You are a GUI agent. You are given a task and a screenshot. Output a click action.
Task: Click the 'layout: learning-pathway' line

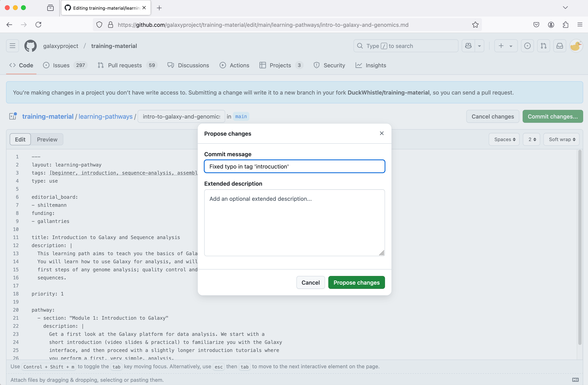pos(66,165)
